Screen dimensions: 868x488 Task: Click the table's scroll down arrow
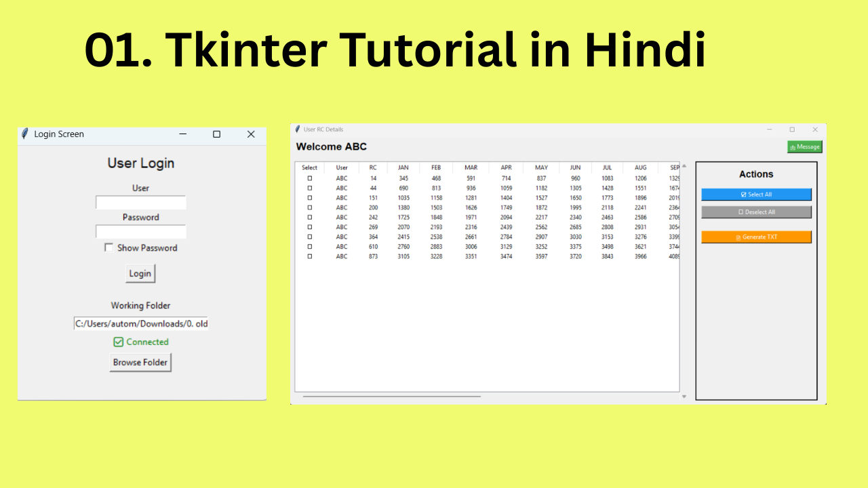coord(684,396)
